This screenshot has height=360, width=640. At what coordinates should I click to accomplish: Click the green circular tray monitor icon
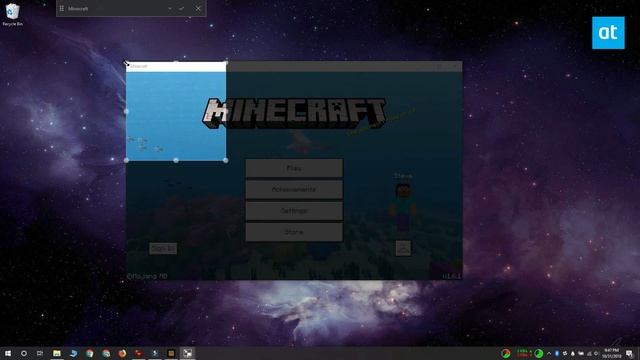(539, 353)
